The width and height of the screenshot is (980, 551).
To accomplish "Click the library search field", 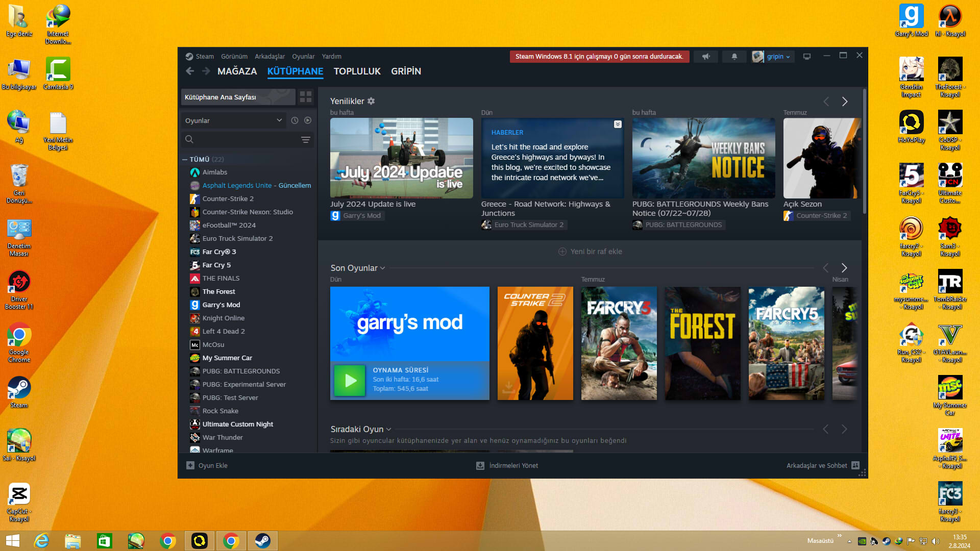I will pyautogui.click(x=240, y=140).
